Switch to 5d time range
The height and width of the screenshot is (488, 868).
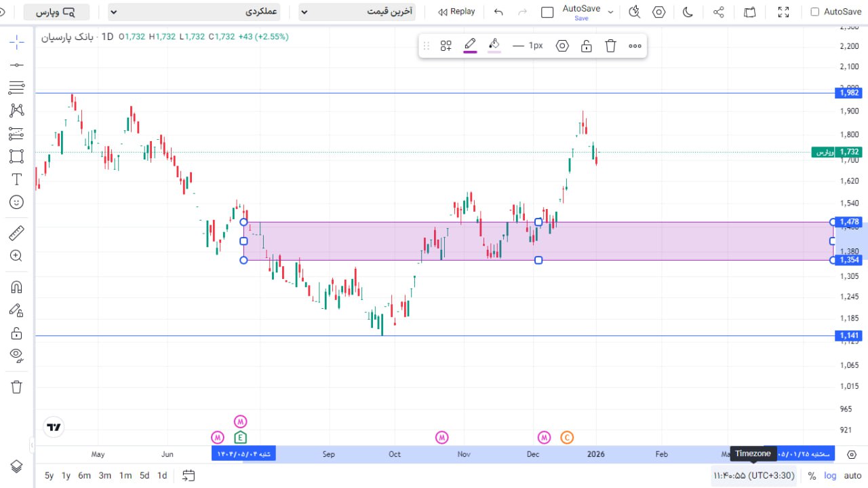point(144,476)
